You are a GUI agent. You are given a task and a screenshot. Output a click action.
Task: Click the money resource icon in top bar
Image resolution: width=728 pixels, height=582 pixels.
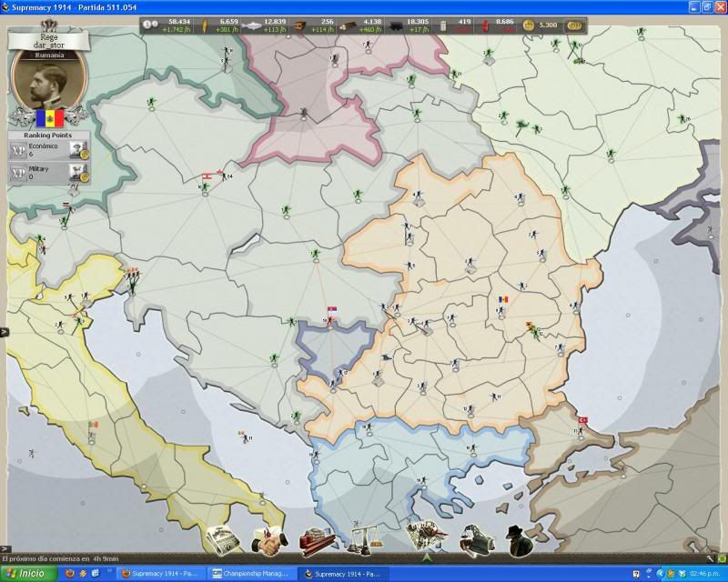[150, 25]
